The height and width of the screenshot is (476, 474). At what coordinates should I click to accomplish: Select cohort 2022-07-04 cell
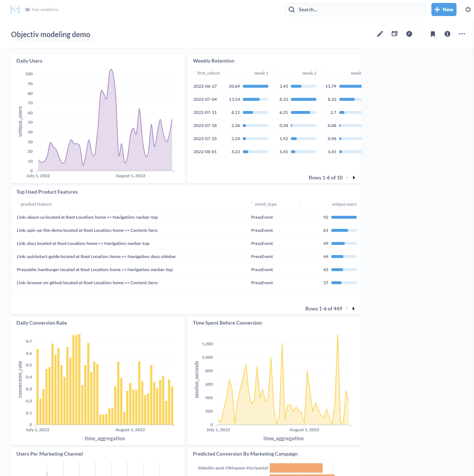pos(205,99)
